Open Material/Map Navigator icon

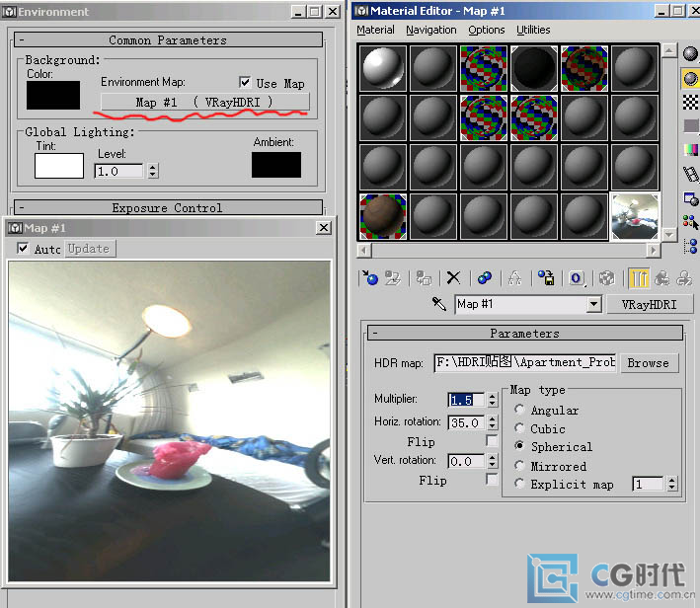(x=690, y=246)
